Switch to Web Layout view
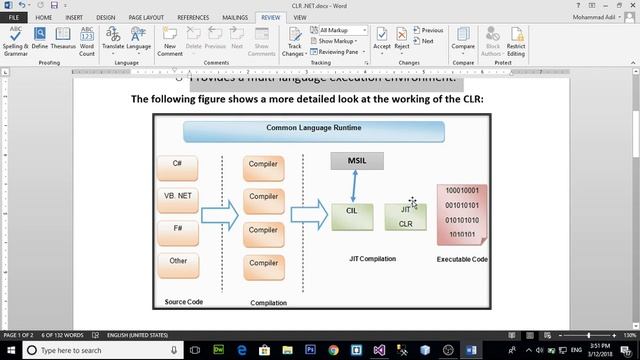Image resolution: width=640 pixels, height=360 pixels. coord(547,335)
